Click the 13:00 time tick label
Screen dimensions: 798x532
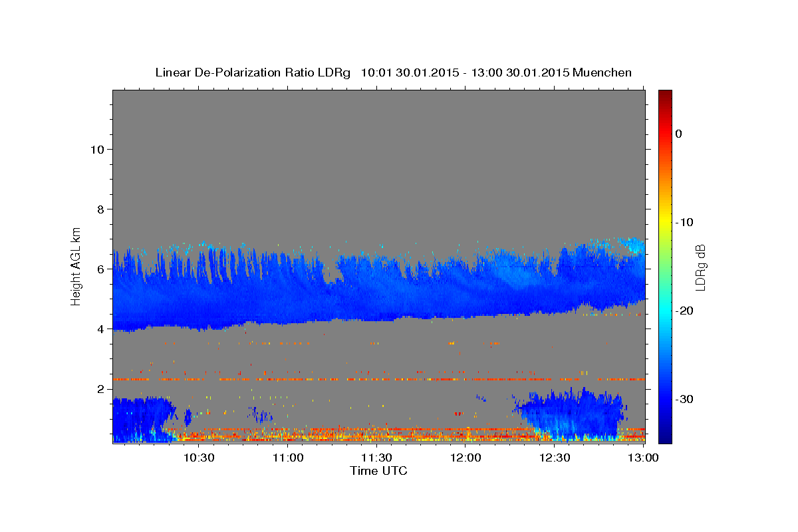(643, 458)
